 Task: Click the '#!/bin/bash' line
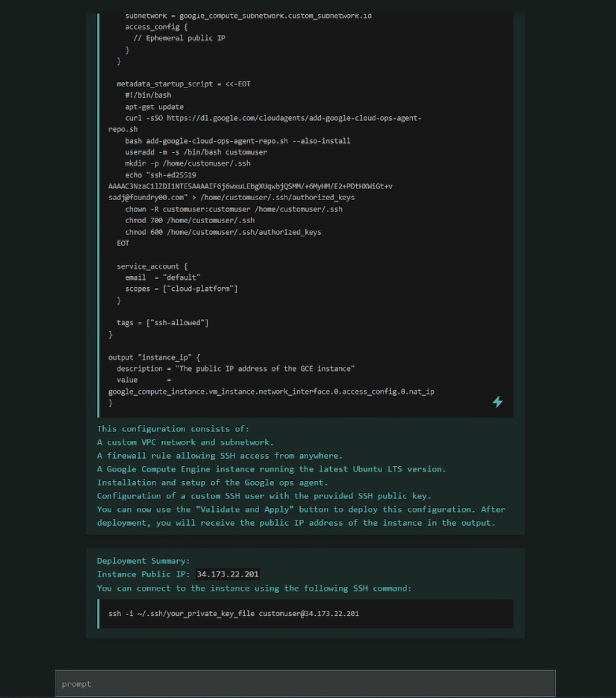tap(148, 95)
